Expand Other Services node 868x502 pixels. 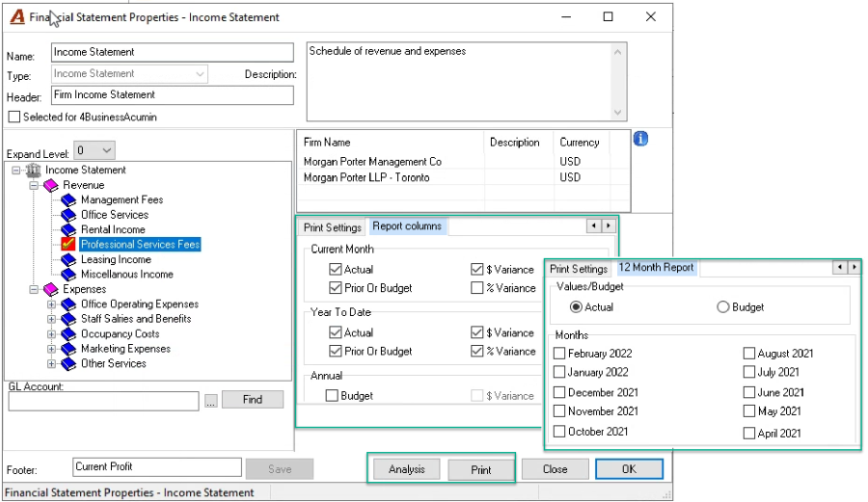point(51,364)
